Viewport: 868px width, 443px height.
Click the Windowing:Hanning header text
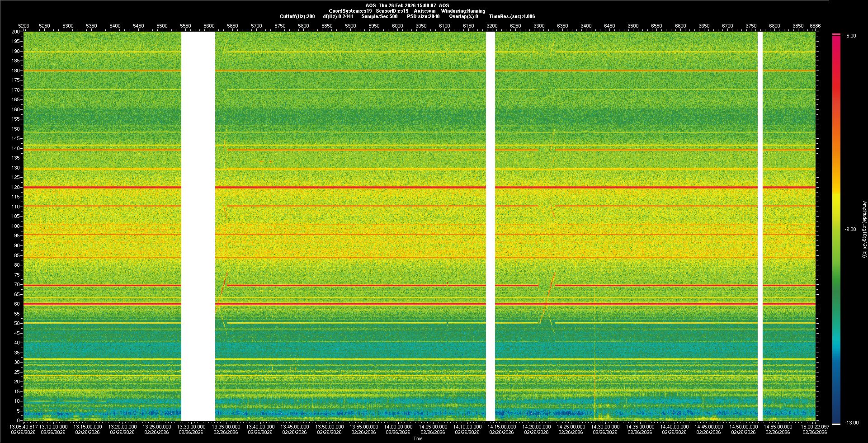(x=463, y=11)
